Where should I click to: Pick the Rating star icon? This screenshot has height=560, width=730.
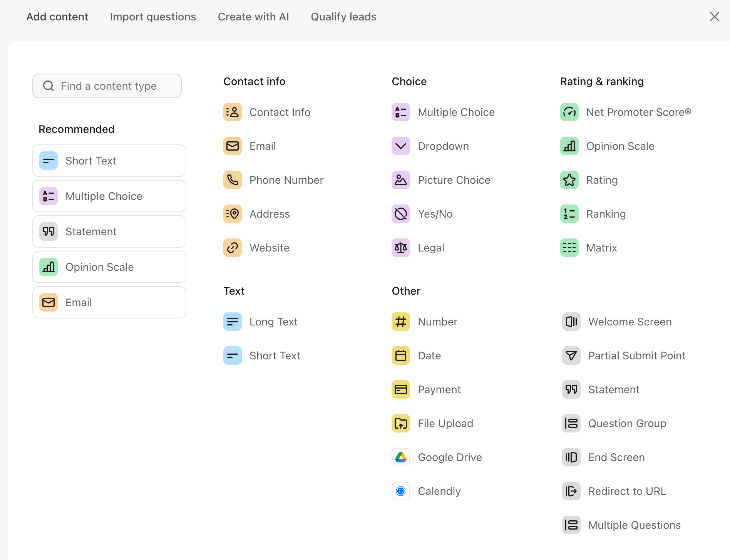tap(569, 180)
